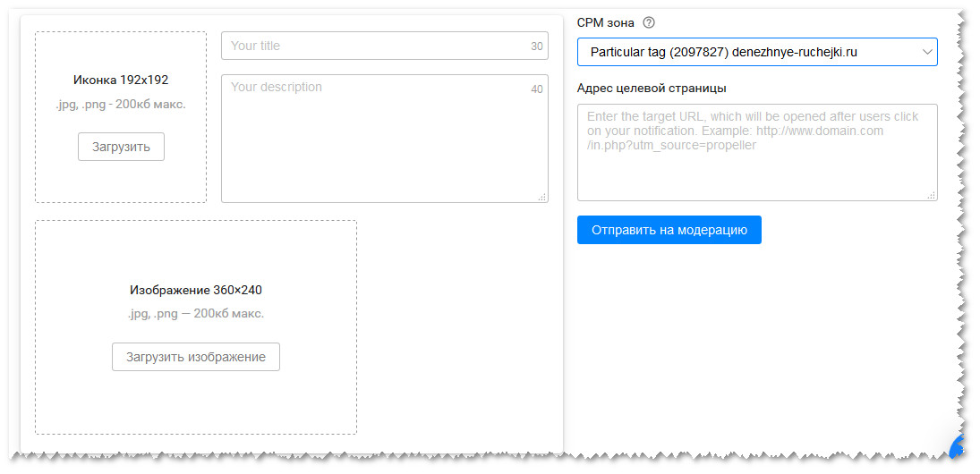Image resolution: width=980 pixels, height=474 pixels.
Task: Focus the Your title input field
Action: click(x=384, y=46)
